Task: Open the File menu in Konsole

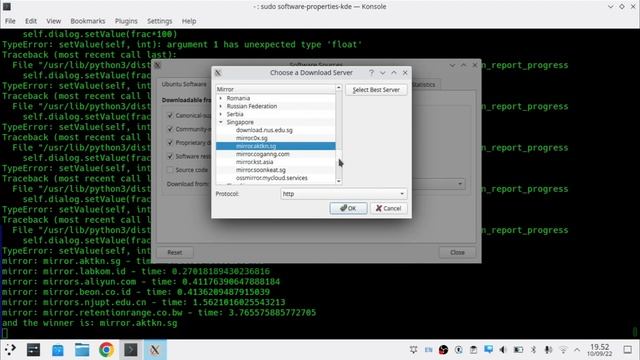Action: (10, 21)
